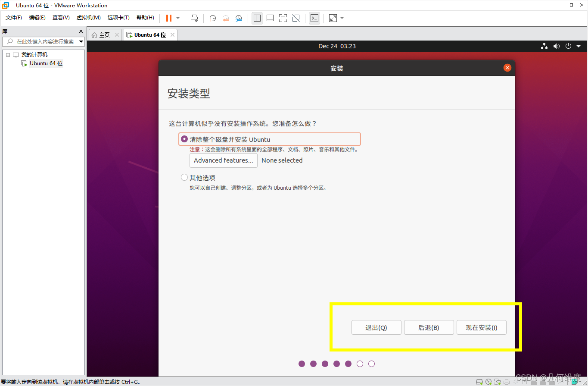Click the 后退(B) button
The image size is (588, 386).
pos(429,327)
